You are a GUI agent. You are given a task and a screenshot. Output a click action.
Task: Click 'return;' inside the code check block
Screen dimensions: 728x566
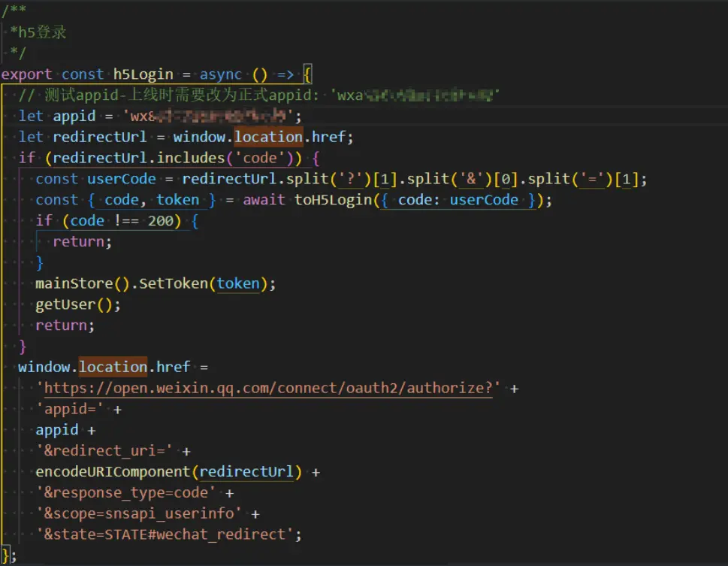[82, 241]
